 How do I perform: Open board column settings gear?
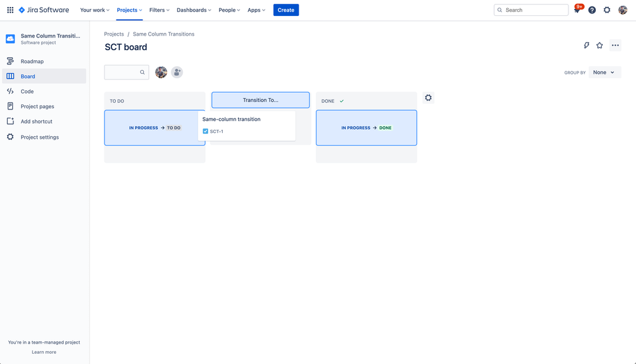428,98
